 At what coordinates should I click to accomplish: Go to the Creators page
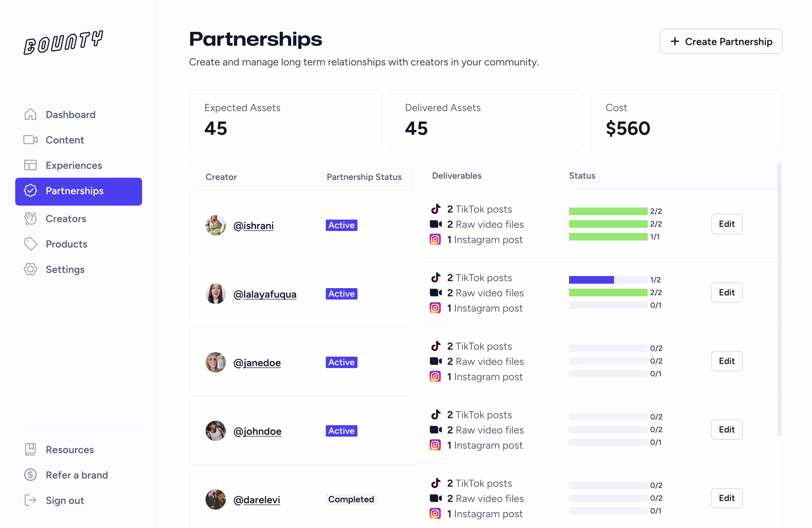point(66,218)
